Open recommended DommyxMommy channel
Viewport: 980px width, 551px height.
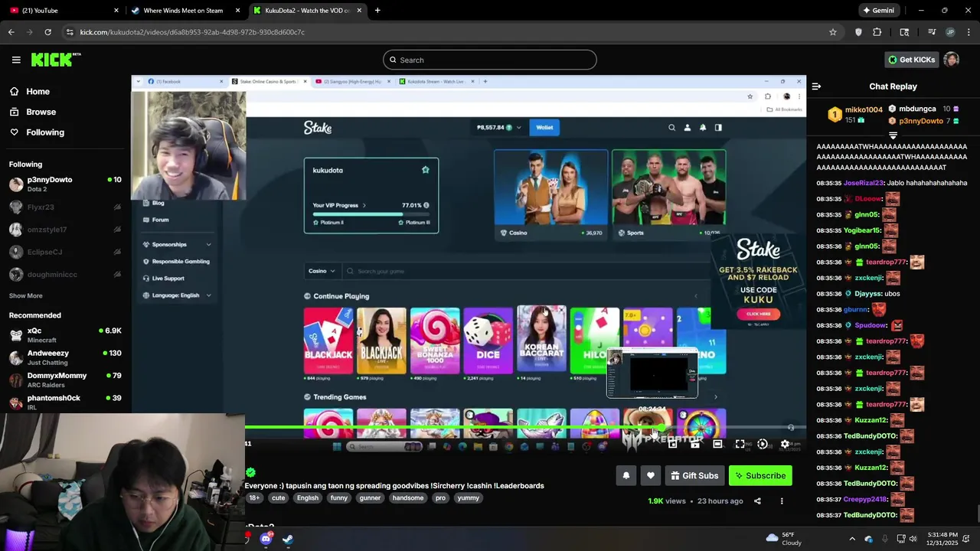pos(65,380)
